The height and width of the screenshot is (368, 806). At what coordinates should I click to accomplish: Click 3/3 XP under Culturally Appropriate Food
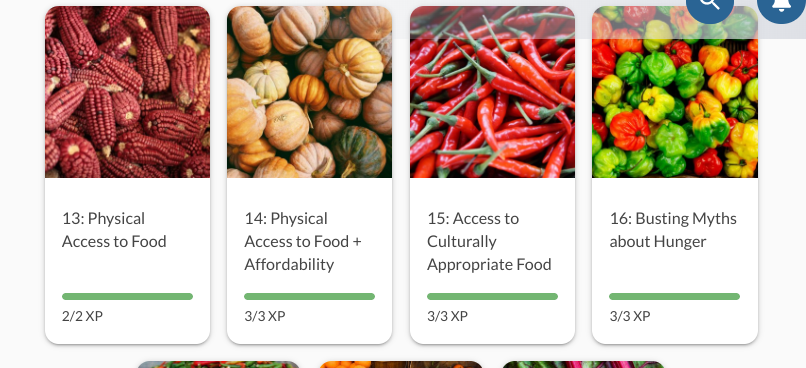pos(447,316)
